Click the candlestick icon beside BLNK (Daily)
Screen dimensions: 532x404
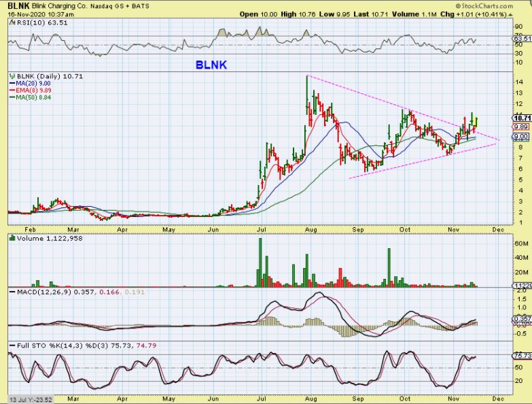12,76
